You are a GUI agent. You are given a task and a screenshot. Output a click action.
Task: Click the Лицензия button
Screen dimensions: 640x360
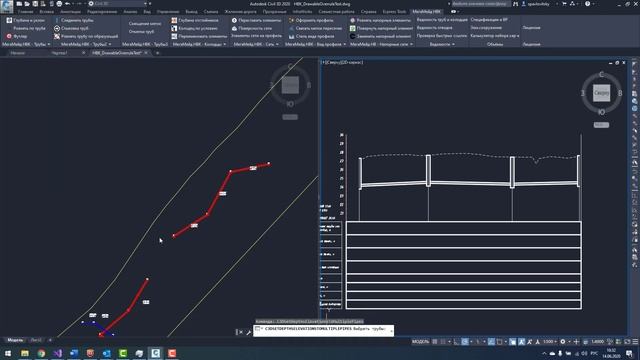click(531, 28)
